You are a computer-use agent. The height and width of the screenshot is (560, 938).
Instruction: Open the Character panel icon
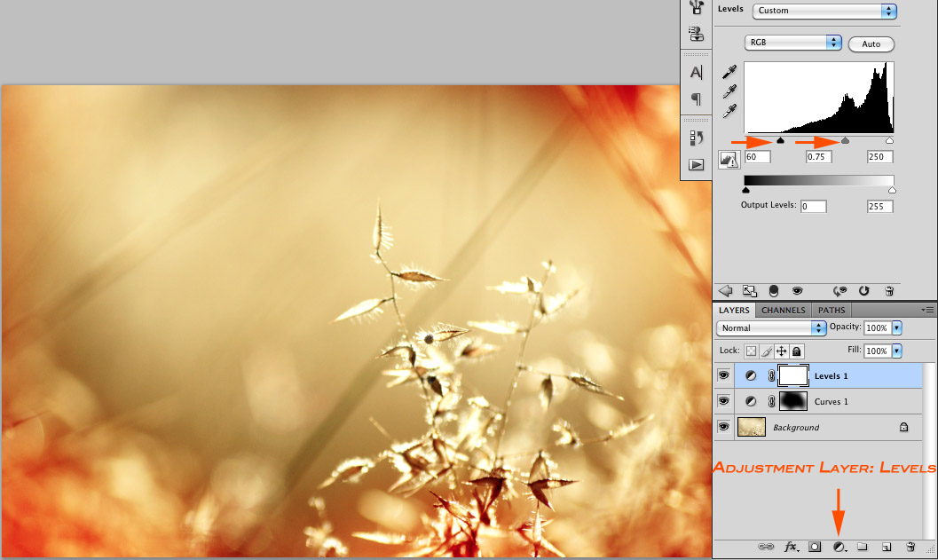pyautogui.click(x=697, y=73)
